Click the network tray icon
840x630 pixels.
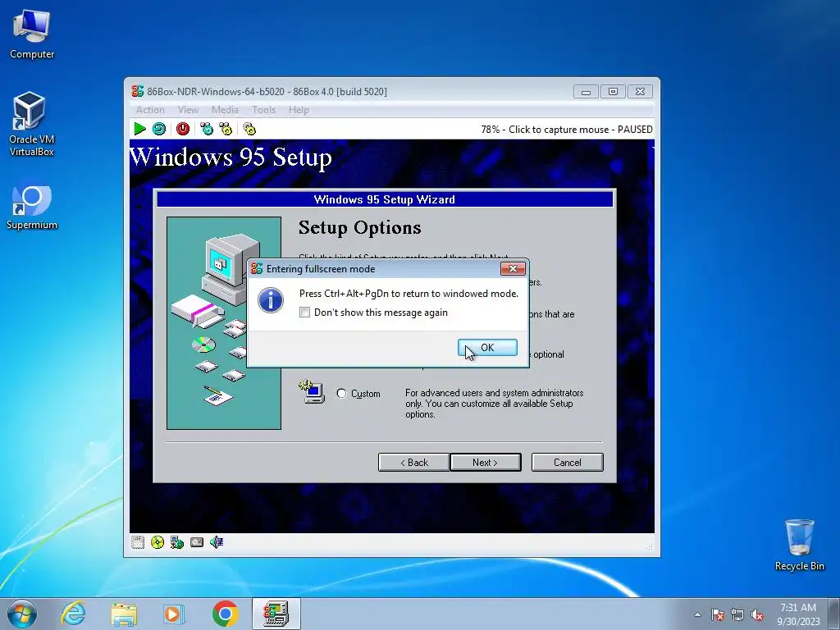[737, 614]
